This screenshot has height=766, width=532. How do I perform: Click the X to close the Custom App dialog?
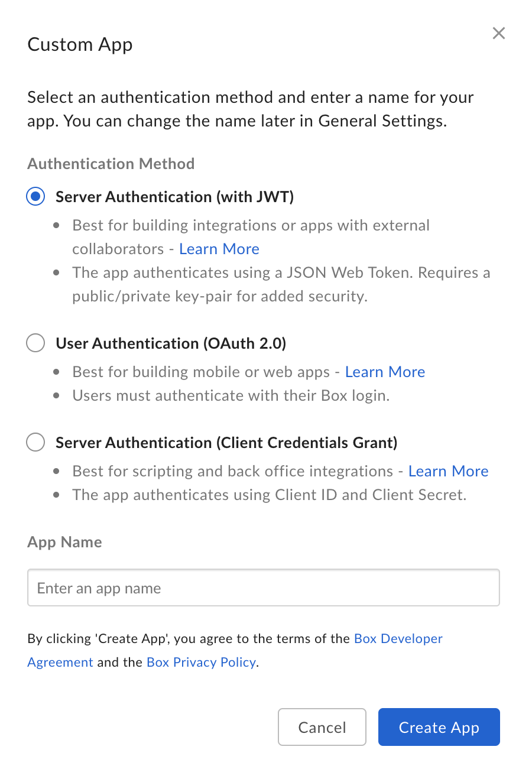498,33
